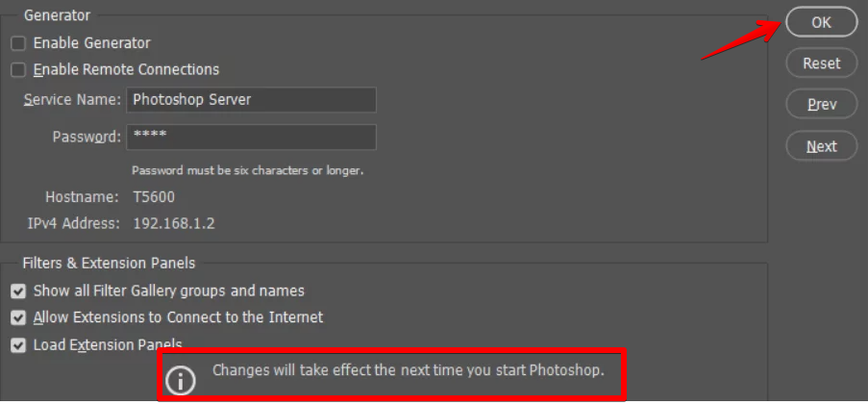Viewport: 868px width, 405px height.
Task: Go to previous preferences page with Prev
Action: [821, 104]
